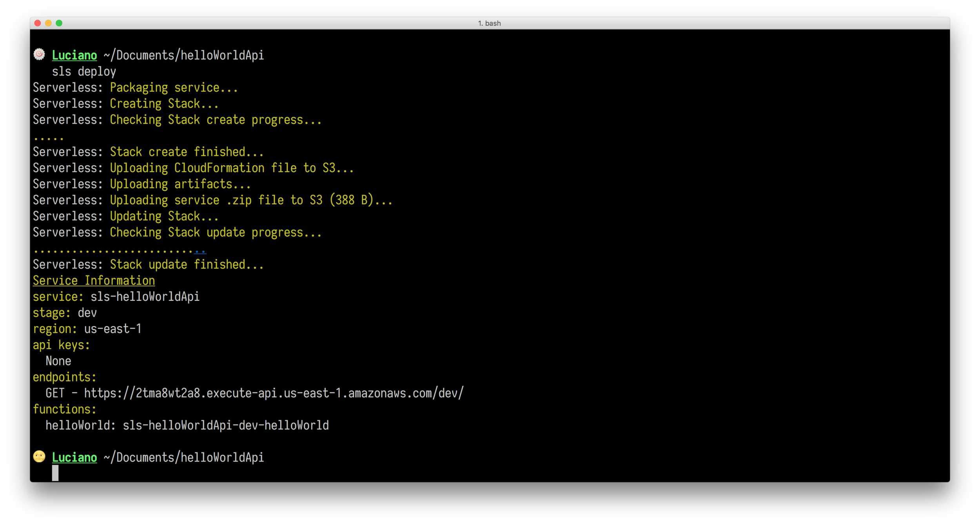
Task: Click the first underlined Luciano username
Action: pos(74,55)
